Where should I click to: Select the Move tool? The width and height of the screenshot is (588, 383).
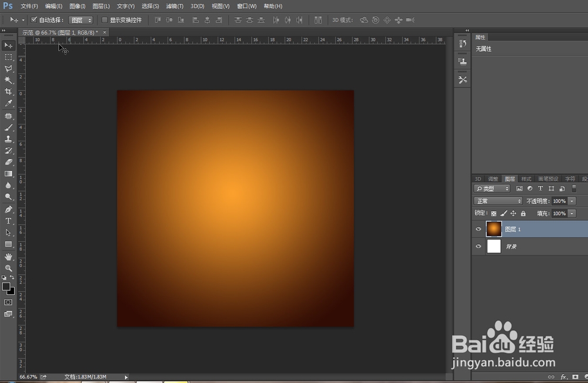pyautogui.click(x=8, y=45)
